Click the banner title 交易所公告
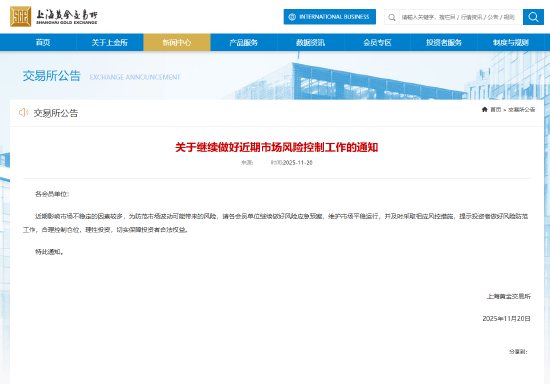 52,76
